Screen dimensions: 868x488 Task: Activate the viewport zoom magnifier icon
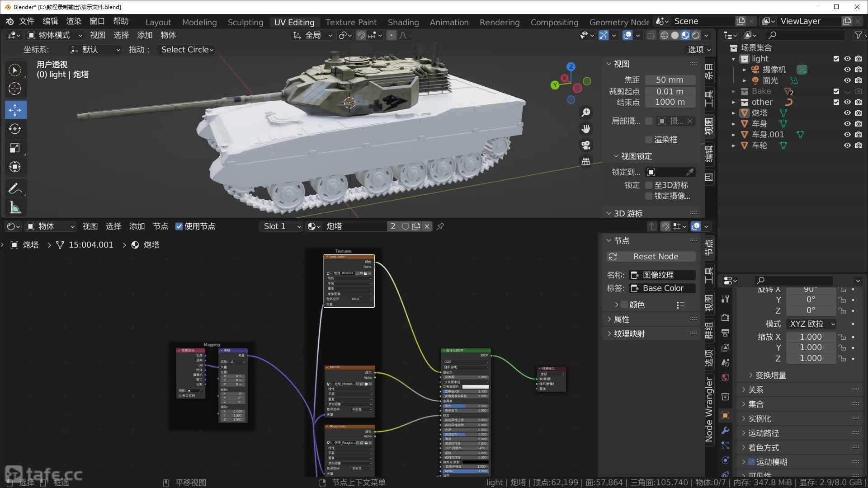(x=585, y=112)
